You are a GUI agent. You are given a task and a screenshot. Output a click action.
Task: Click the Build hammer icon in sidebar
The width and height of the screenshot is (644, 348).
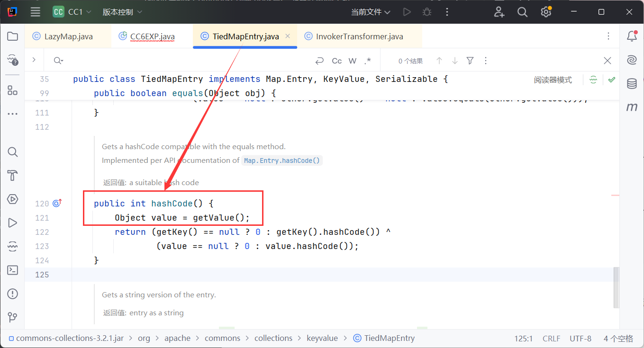13,176
